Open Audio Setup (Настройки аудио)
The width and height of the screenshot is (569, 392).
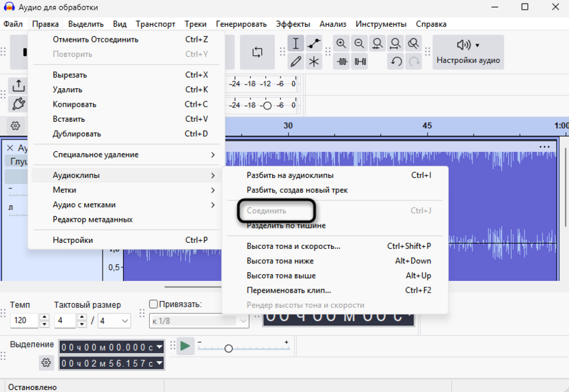[x=468, y=52]
